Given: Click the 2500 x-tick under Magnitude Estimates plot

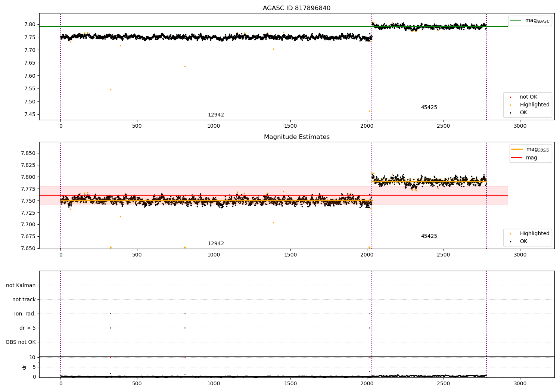Looking at the screenshot, I should point(444,255).
